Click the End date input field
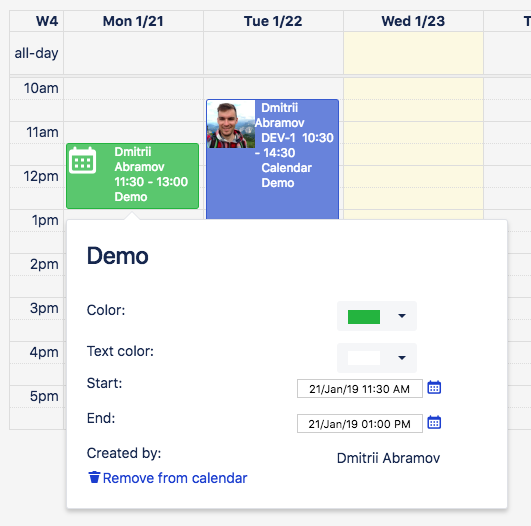The width and height of the screenshot is (531, 526). click(360, 423)
